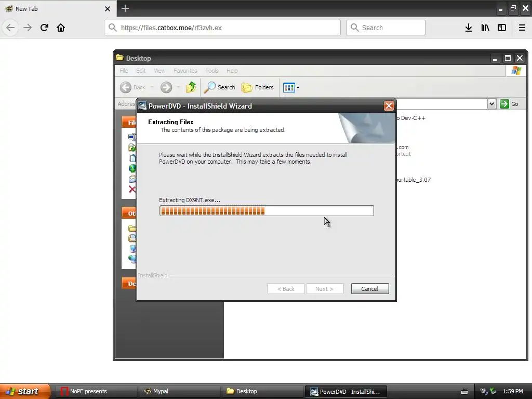
Task: Click Search in the Explorer toolbar
Action: (x=220, y=87)
